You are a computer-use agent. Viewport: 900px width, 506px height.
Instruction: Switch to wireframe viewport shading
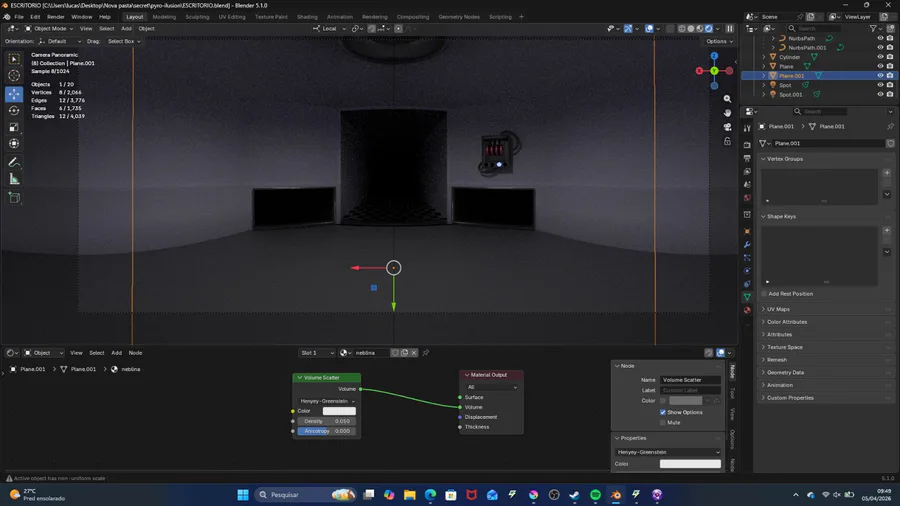[682, 29]
